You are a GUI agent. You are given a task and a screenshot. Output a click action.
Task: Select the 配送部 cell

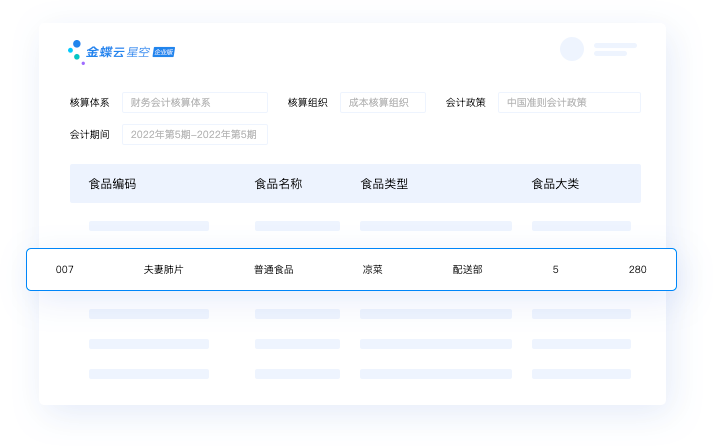(467, 270)
